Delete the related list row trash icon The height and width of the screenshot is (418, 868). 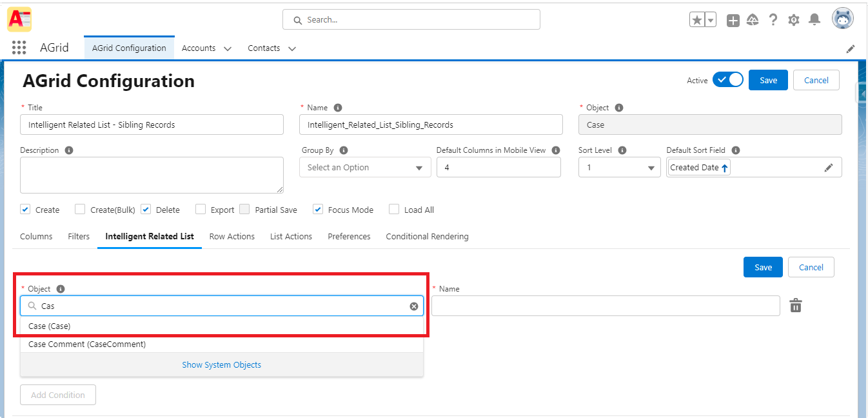(x=796, y=305)
